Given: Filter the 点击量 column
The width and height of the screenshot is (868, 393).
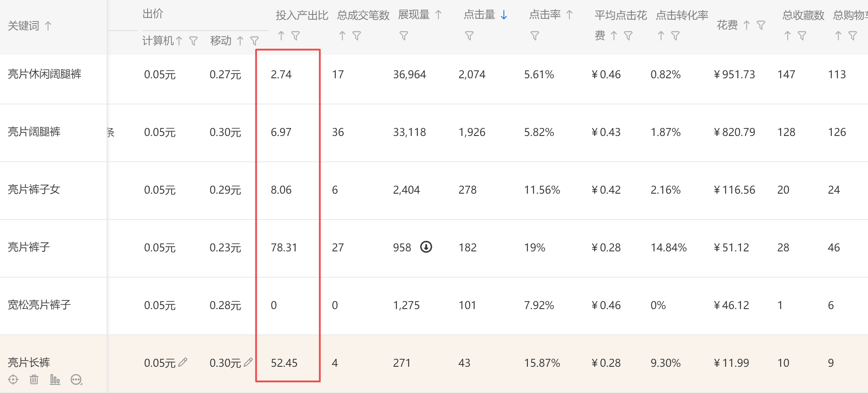Looking at the screenshot, I should 469,36.
